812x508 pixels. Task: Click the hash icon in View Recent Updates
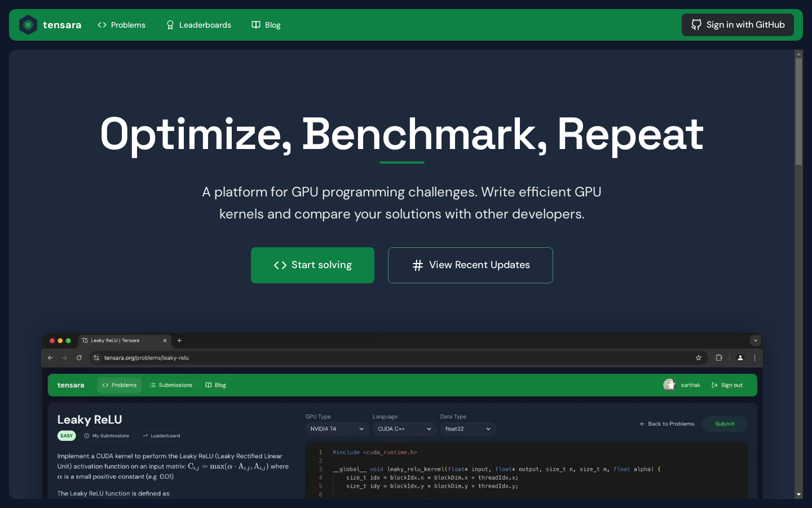click(418, 265)
